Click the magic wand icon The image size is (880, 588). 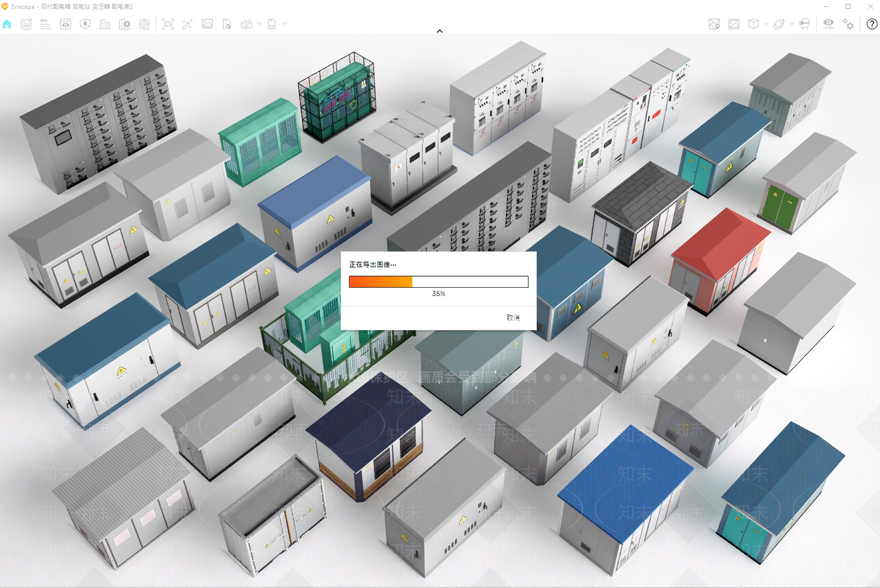188,24
